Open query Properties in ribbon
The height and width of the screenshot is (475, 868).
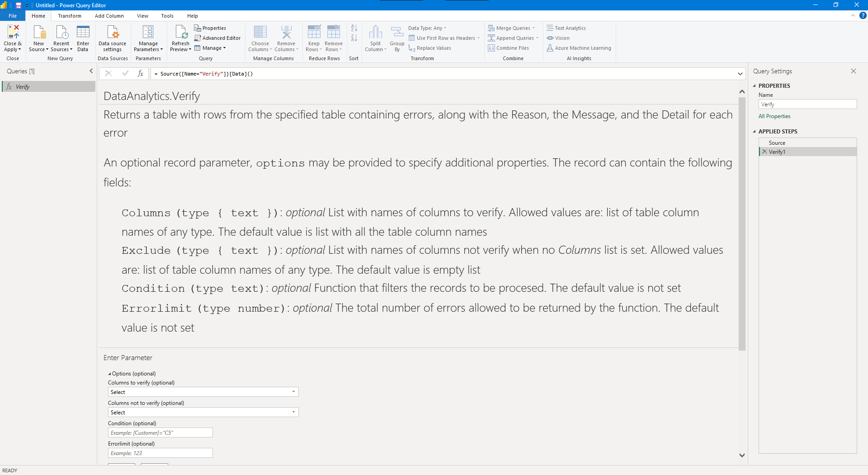(x=210, y=28)
